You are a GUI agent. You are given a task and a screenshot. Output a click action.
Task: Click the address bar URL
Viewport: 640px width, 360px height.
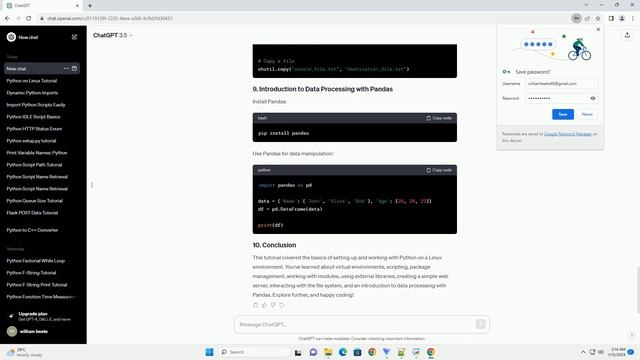tap(109, 18)
